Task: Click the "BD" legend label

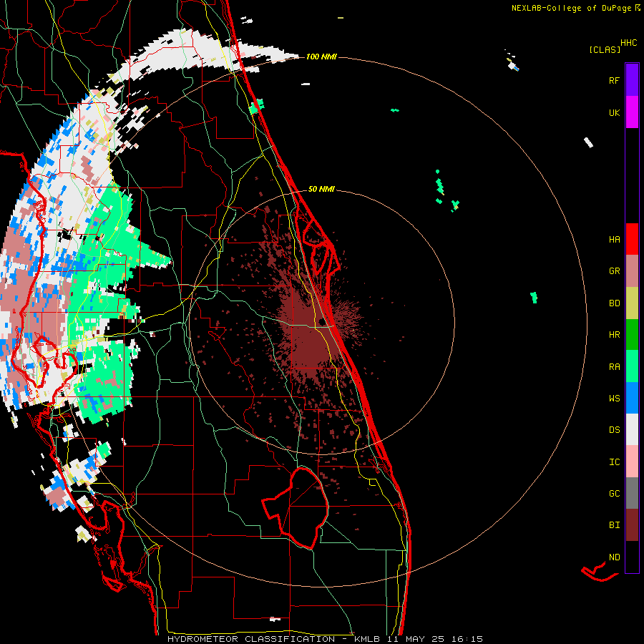Action: [x=614, y=303]
